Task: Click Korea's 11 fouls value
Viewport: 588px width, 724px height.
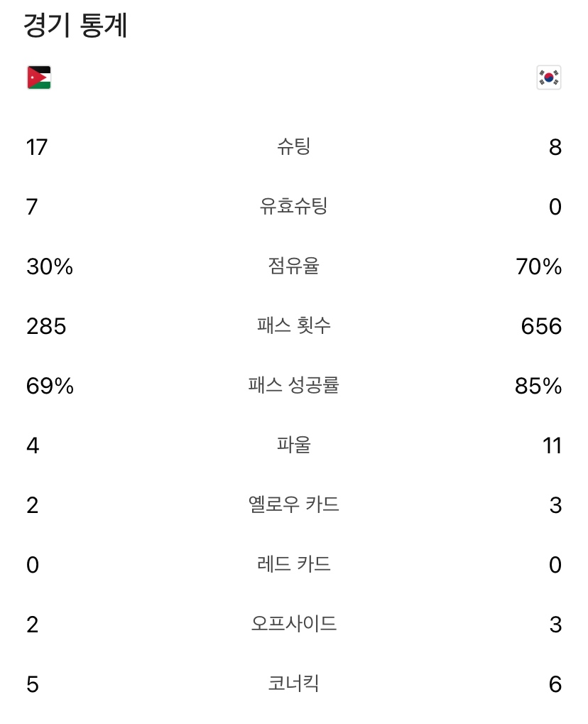Action: (x=552, y=446)
